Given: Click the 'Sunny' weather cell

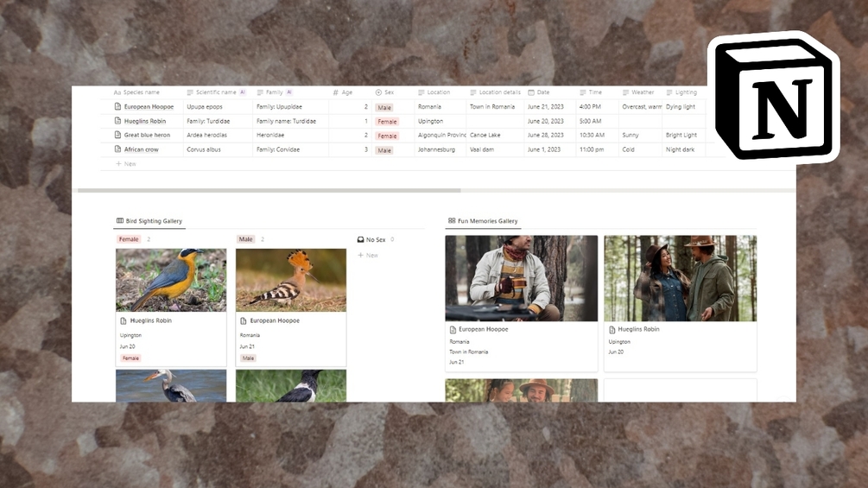Looking at the screenshot, I should pyautogui.click(x=640, y=135).
